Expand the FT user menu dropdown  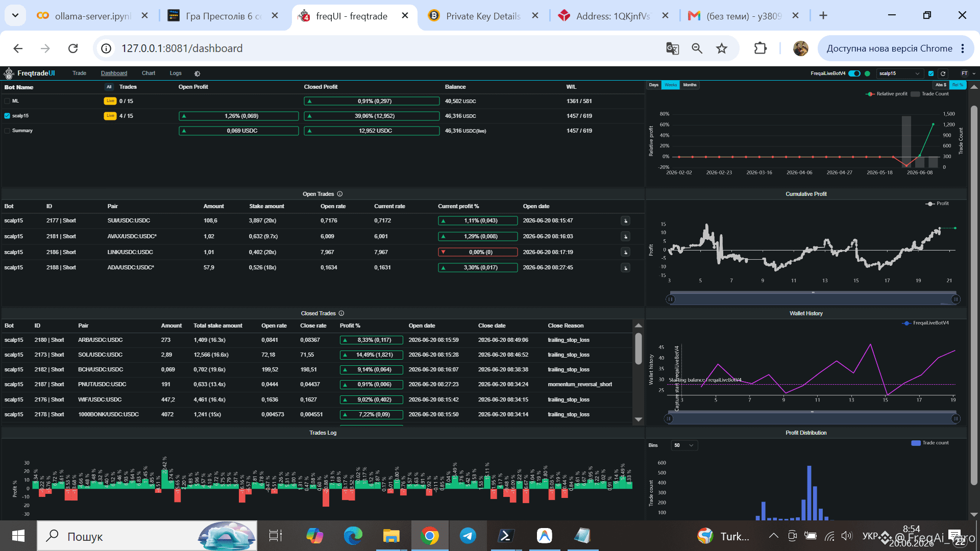(968, 73)
